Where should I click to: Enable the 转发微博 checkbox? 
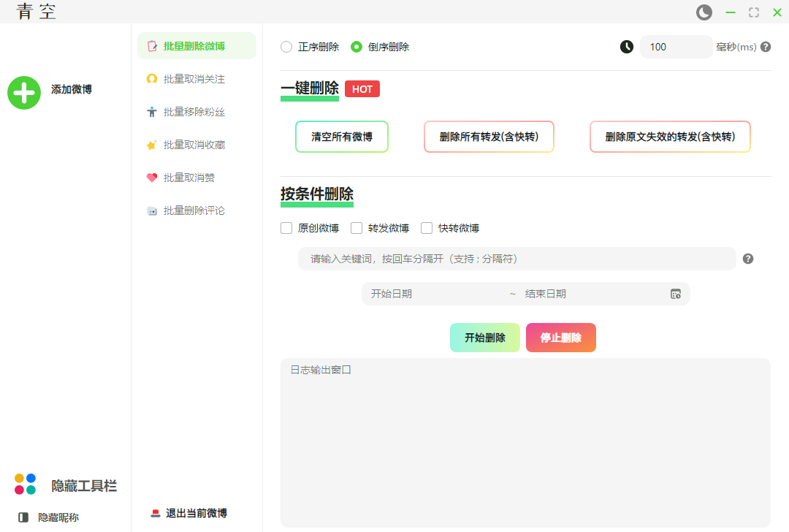(357, 228)
